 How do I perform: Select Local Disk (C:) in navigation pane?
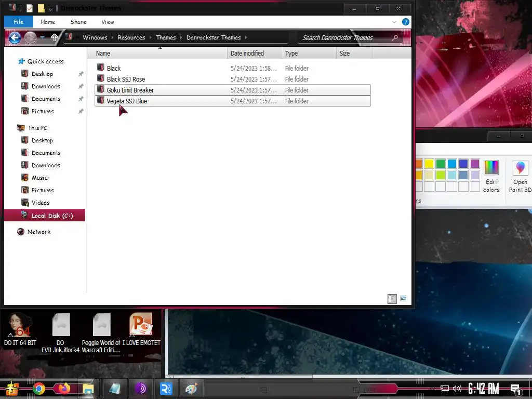tap(45, 216)
